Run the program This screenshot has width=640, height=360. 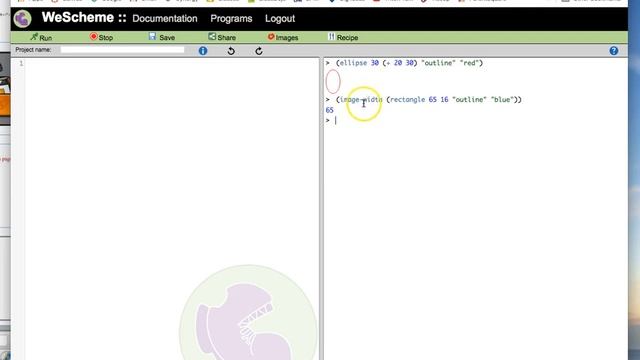coord(41,37)
